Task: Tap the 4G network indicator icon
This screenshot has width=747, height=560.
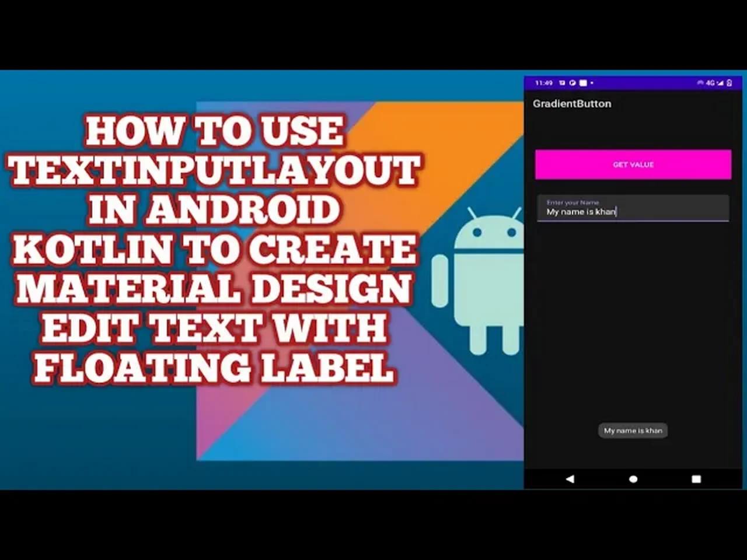Action: (x=710, y=83)
